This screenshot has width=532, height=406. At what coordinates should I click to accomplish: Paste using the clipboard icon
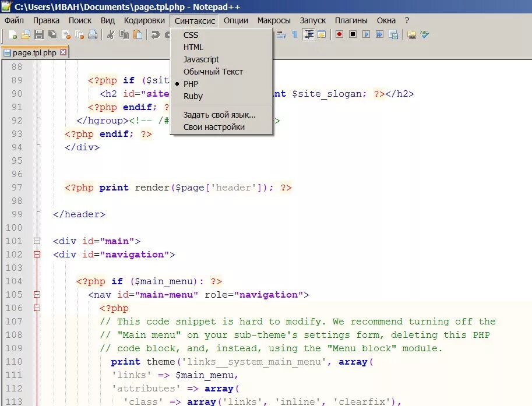point(138,34)
